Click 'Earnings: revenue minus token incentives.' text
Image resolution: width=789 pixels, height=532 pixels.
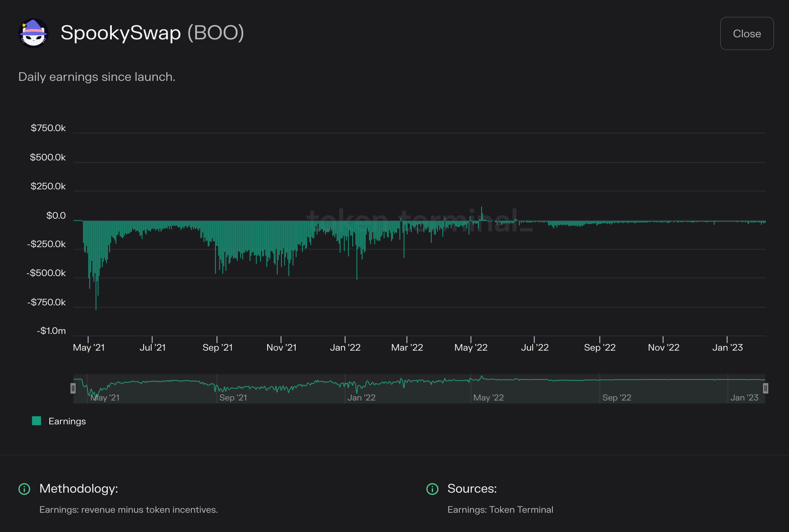[129, 510]
